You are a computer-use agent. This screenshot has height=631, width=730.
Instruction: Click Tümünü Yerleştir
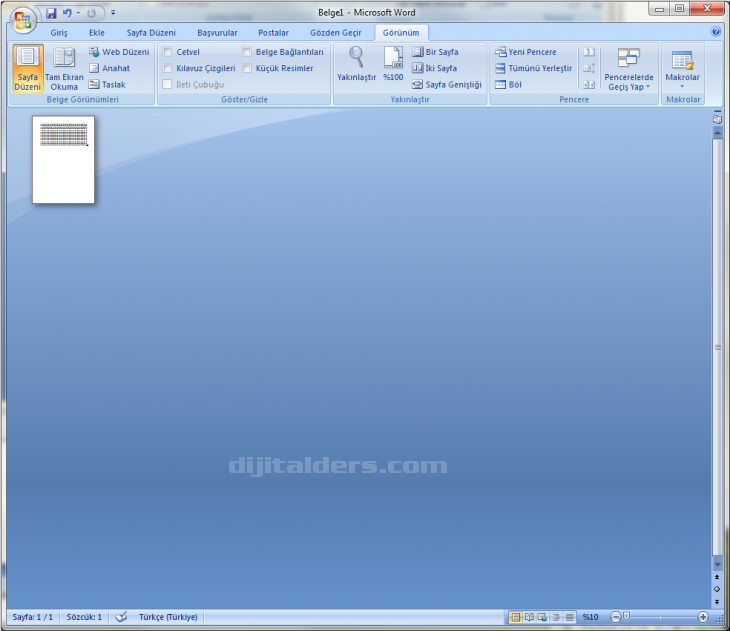pos(533,68)
